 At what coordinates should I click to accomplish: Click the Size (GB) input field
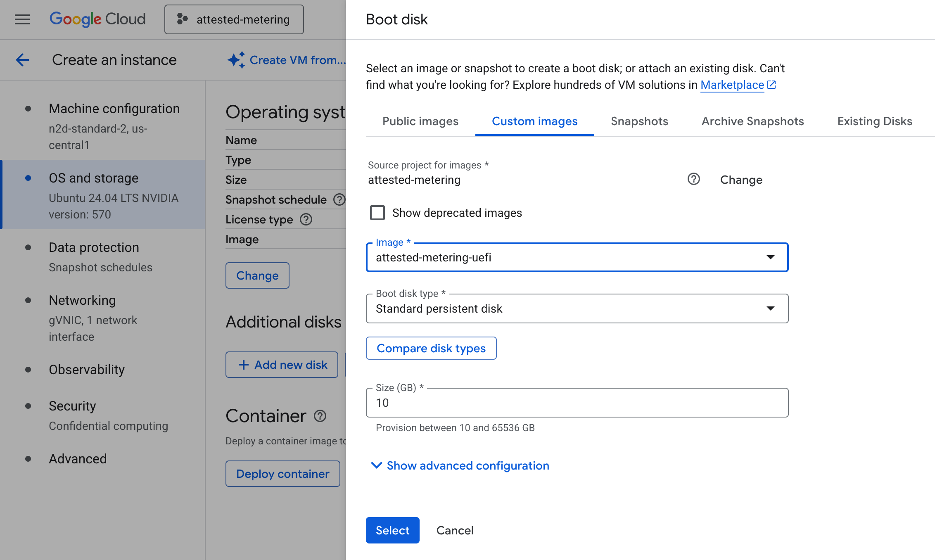click(x=577, y=403)
